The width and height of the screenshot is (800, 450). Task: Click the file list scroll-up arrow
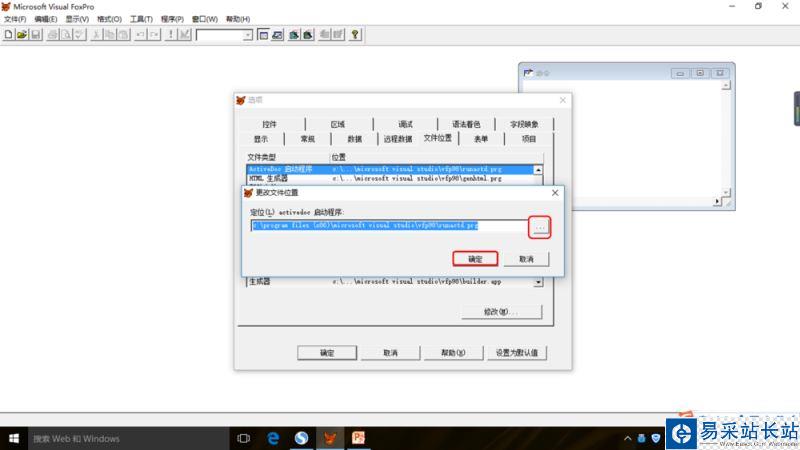[x=538, y=170]
